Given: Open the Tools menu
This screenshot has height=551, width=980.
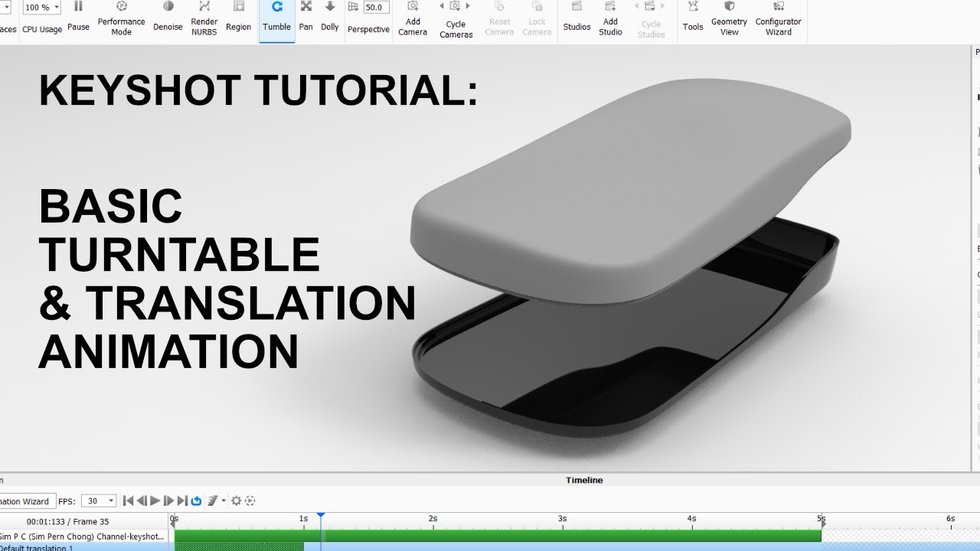Looking at the screenshot, I should click(693, 17).
